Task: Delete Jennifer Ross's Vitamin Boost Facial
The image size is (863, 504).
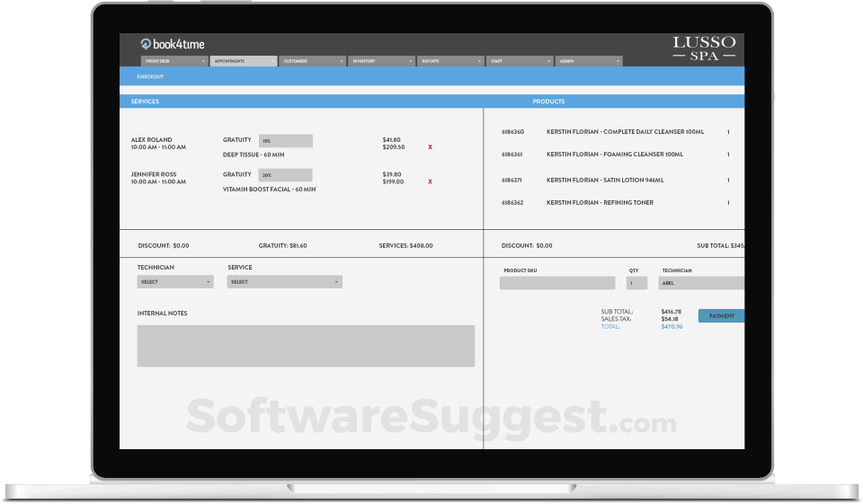Action: coord(430,181)
